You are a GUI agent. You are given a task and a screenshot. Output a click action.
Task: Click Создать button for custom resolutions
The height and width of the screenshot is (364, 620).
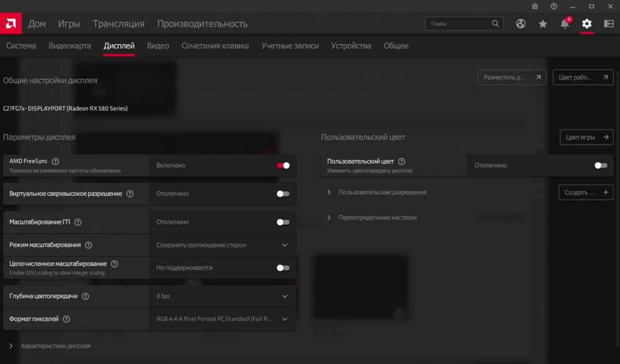click(586, 192)
